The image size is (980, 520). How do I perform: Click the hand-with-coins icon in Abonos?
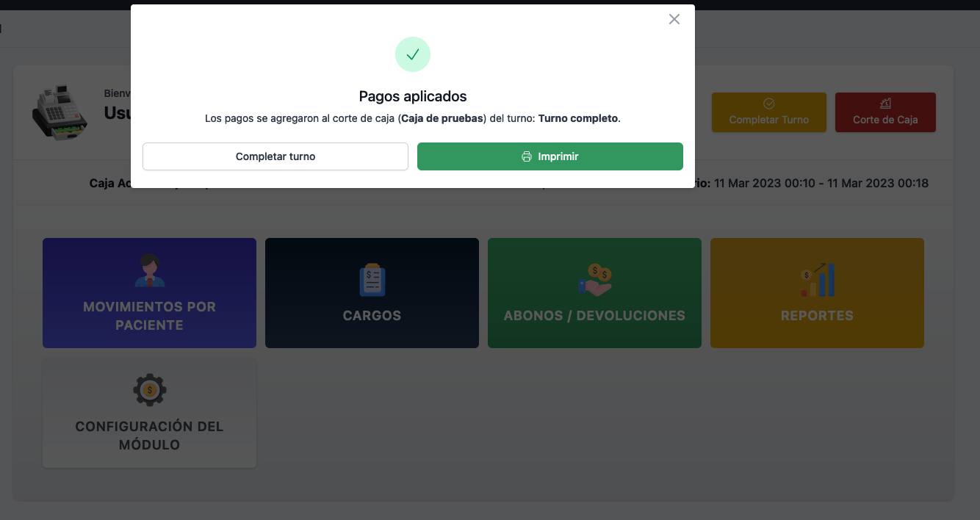tap(594, 280)
